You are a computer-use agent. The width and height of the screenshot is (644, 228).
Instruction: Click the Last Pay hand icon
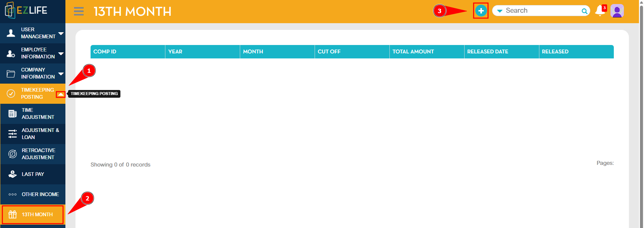point(12,174)
